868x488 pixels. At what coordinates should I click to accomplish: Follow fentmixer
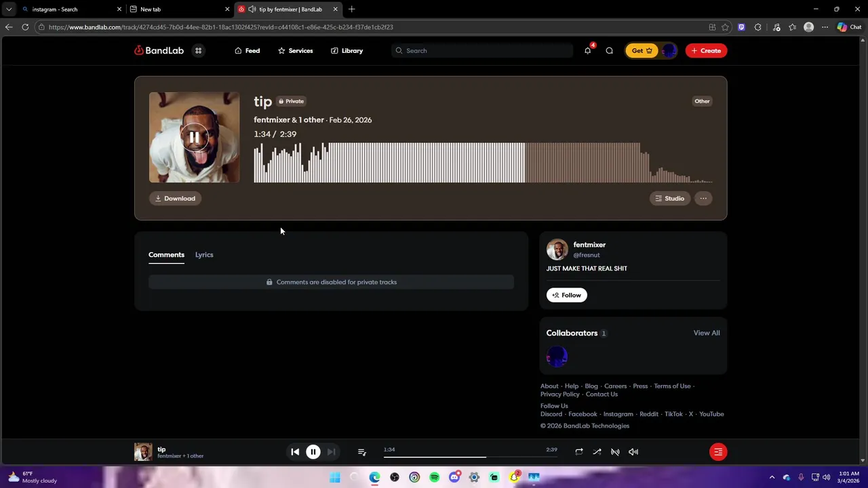[x=567, y=296]
